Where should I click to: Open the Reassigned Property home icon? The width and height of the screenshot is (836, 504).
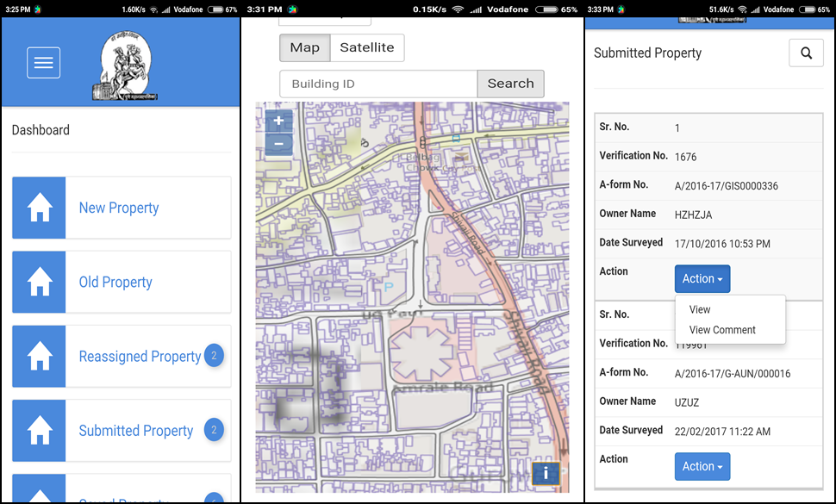click(39, 357)
